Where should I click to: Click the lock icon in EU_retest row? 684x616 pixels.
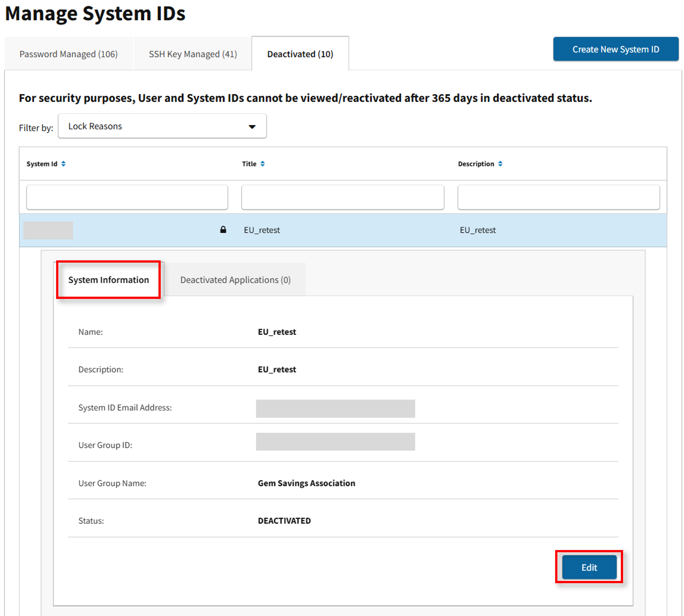(223, 230)
